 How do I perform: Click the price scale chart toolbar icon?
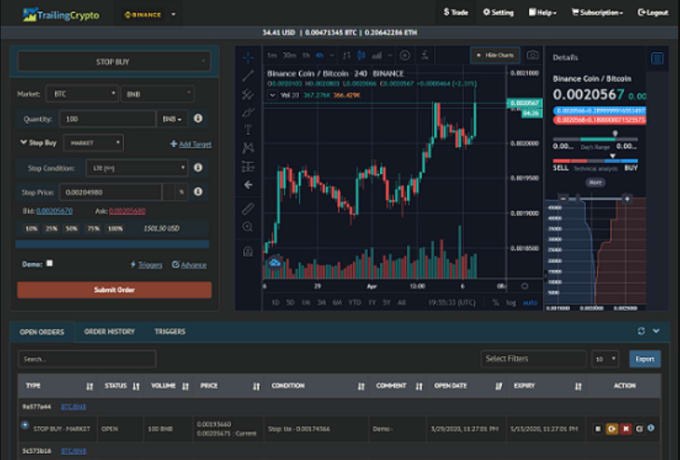(425, 55)
